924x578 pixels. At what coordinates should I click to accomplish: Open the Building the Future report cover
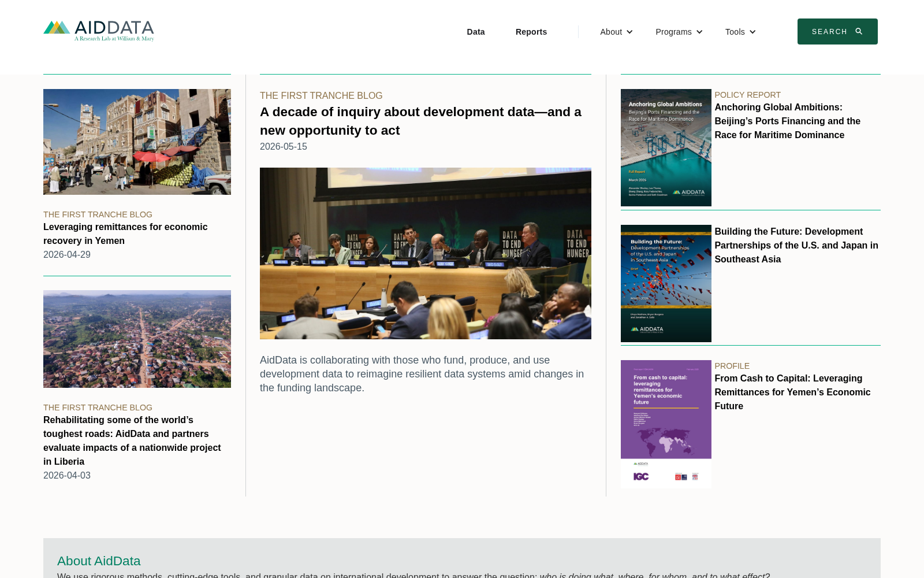666,283
